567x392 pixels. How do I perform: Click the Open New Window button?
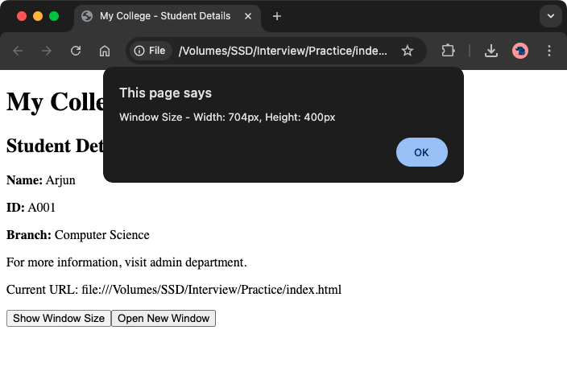pos(163,318)
